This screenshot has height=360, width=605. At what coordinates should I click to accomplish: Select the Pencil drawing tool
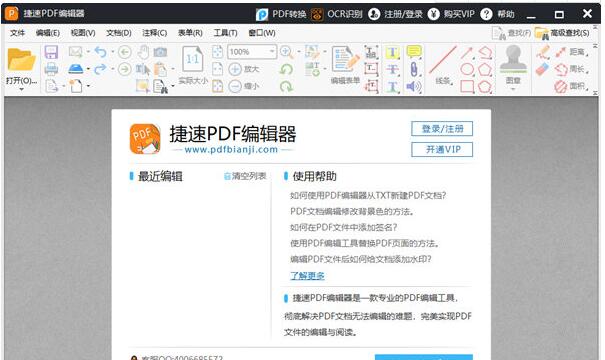[543, 52]
